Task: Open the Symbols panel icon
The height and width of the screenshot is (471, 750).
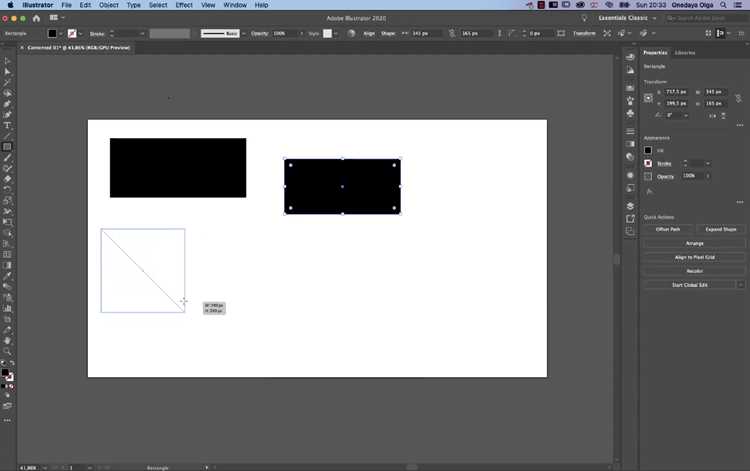Action: coord(630,113)
